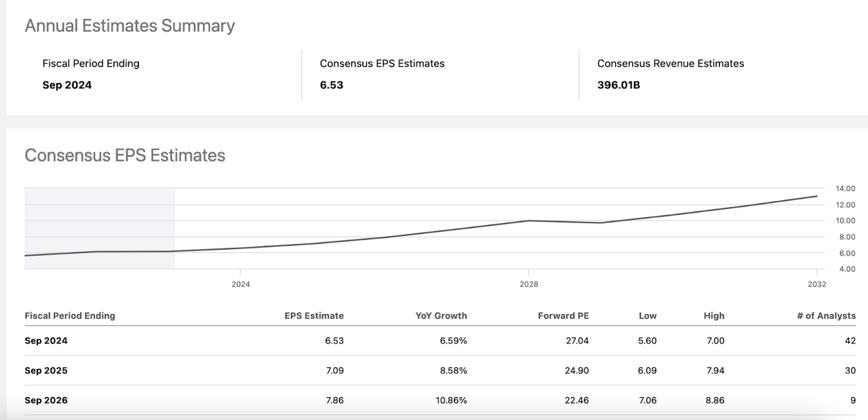Screen dimensions: 868x420
Task: Click the 24.90 Forward PE cell
Action: (x=577, y=370)
